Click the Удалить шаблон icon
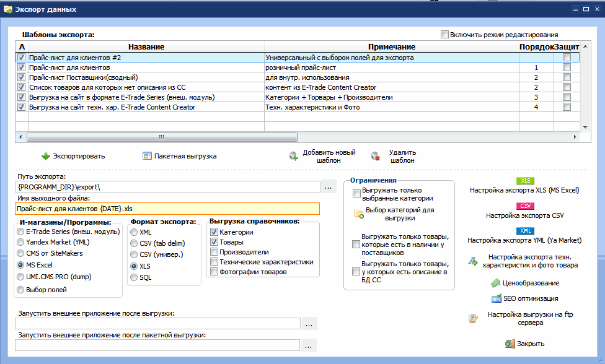This screenshot has height=364, width=605. [x=375, y=156]
